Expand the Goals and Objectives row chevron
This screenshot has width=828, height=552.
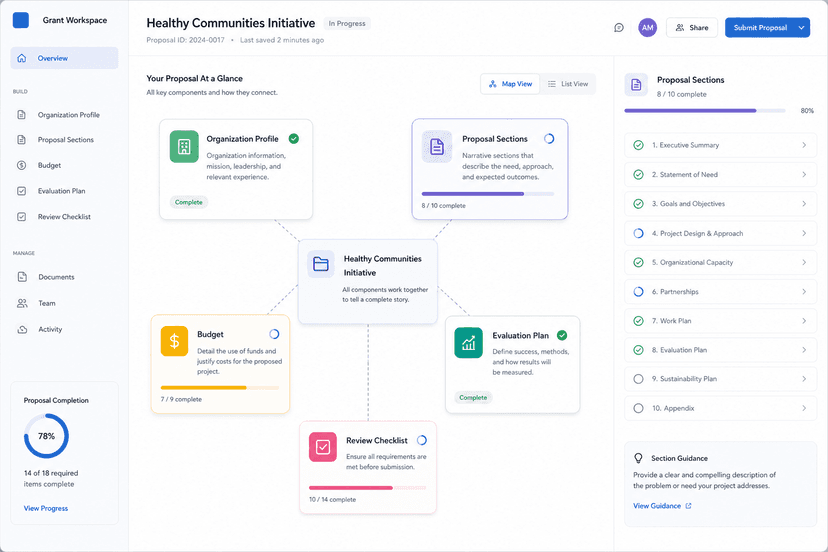coord(804,203)
